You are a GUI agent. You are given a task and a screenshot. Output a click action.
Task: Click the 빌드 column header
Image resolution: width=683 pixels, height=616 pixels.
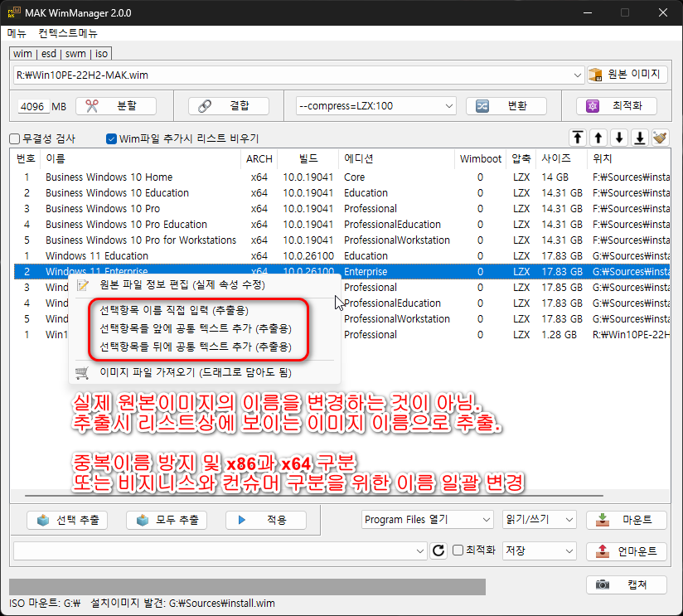coord(308,159)
